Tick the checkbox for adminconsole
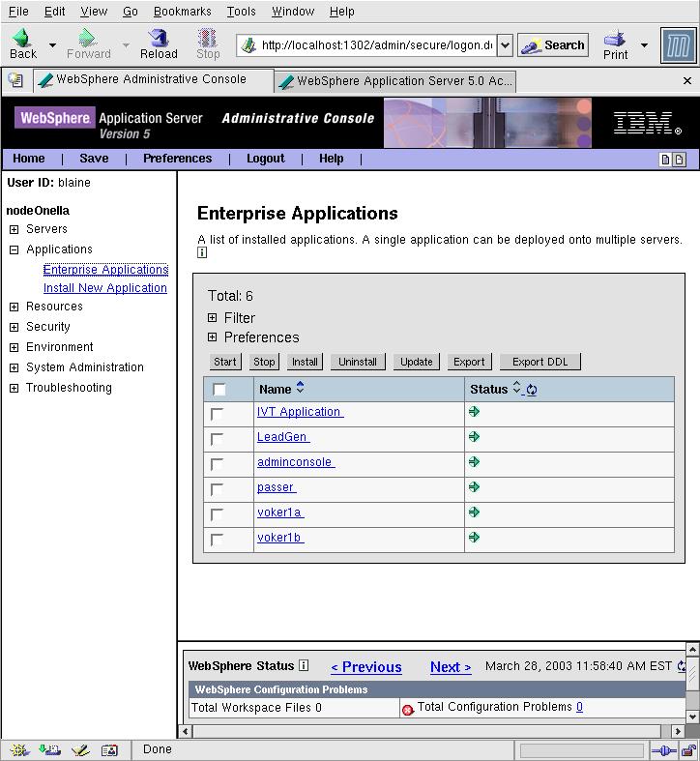Image resolution: width=700 pixels, height=761 pixels. [217, 464]
